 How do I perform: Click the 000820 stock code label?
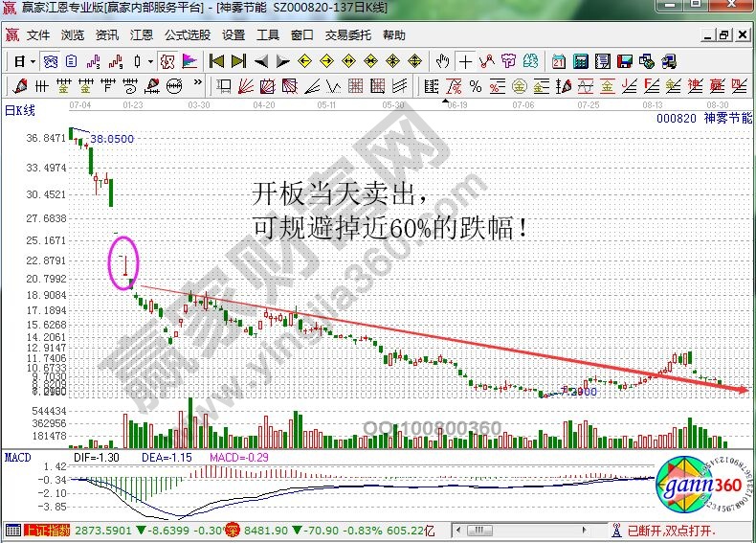click(x=675, y=118)
